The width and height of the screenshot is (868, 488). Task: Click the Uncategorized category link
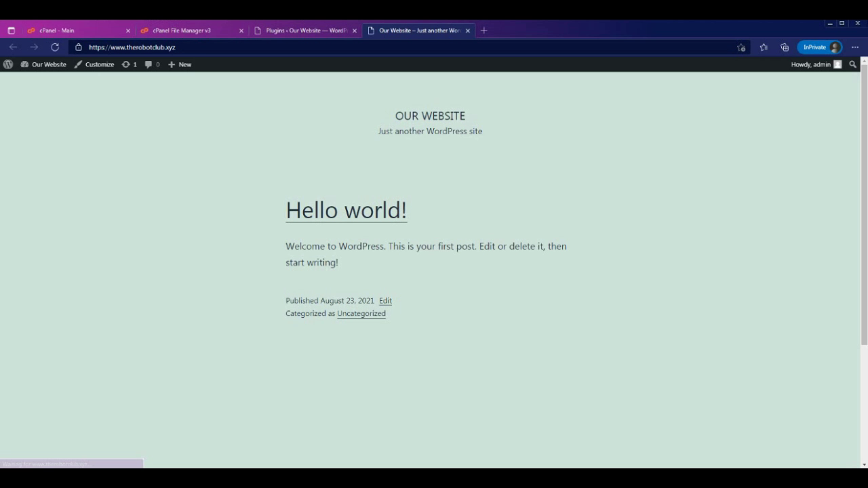click(361, 314)
